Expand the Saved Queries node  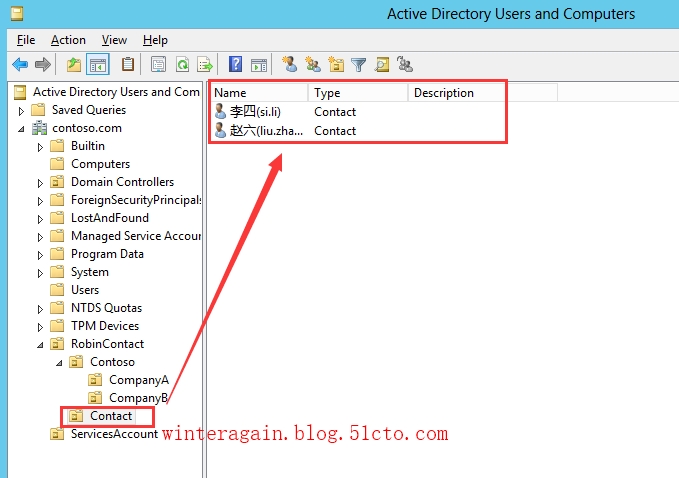pyautogui.click(x=21, y=111)
